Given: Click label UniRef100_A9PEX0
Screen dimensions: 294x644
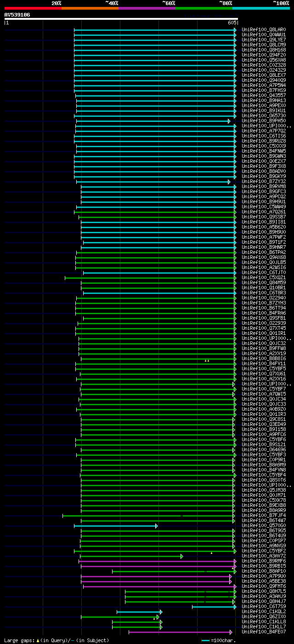Looking at the screenshot, I should (x=264, y=106).
